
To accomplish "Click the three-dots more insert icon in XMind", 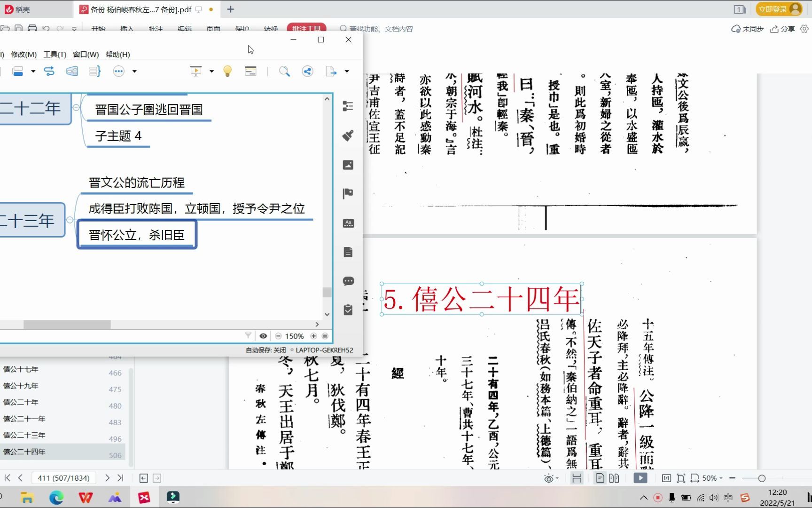I will point(119,71).
